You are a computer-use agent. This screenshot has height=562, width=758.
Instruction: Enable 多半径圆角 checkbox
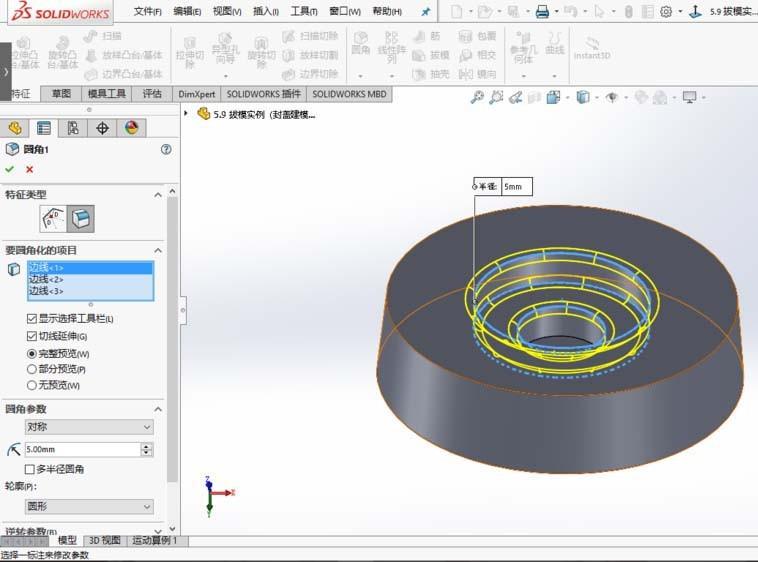coord(29,469)
